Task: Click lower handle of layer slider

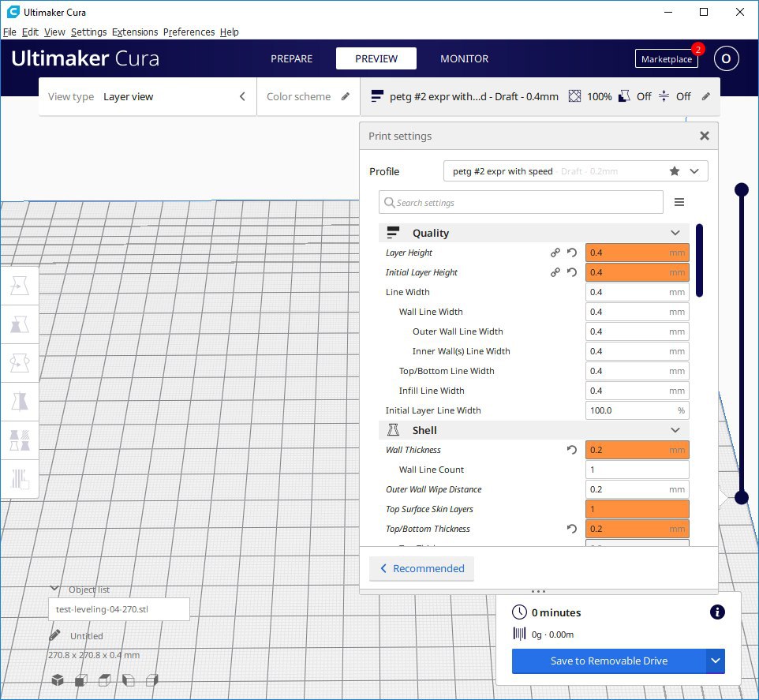Action: tap(742, 497)
